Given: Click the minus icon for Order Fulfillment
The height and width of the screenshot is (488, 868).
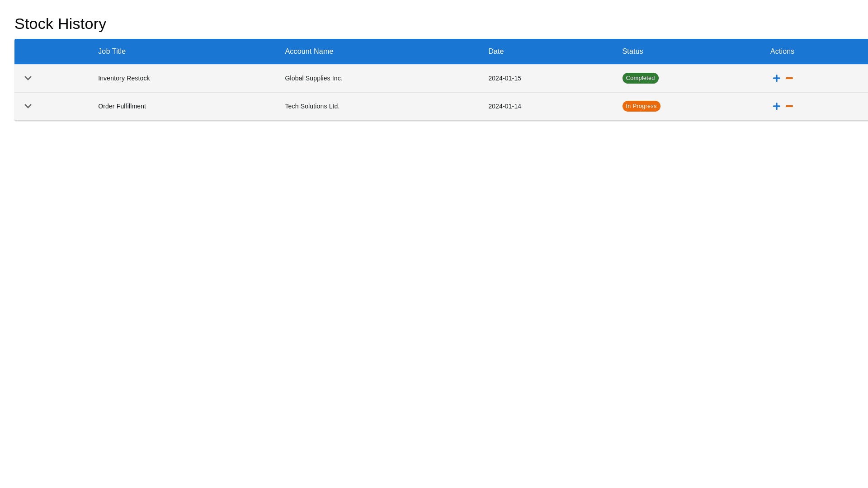Looking at the screenshot, I should tap(789, 106).
